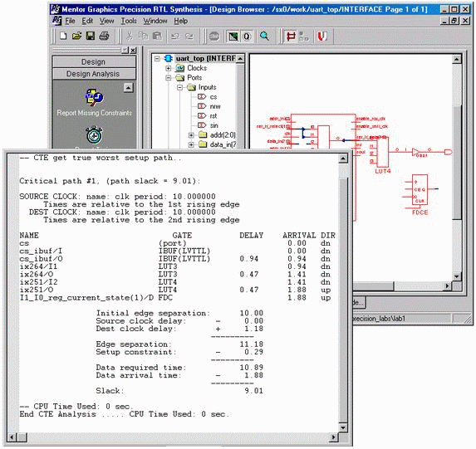This screenshot has width=476, height=449.
Task: Click the Save floppy disk icon
Action: tap(91, 36)
